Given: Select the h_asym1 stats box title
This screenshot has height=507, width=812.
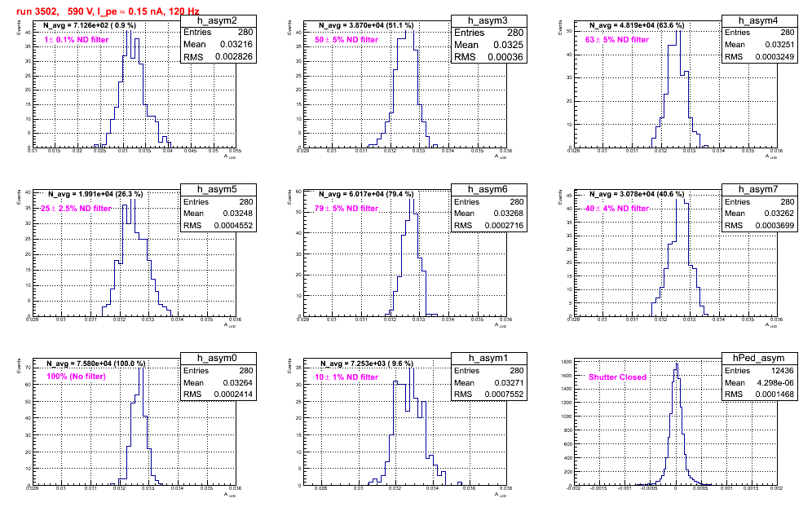Looking at the screenshot, I should coord(488,359).
